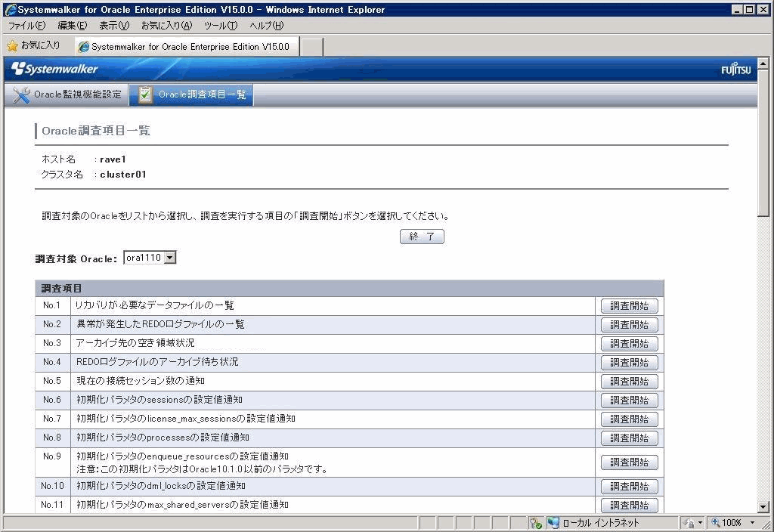
Task: Click the status bar security shield icon
Action: coord(536,523)
